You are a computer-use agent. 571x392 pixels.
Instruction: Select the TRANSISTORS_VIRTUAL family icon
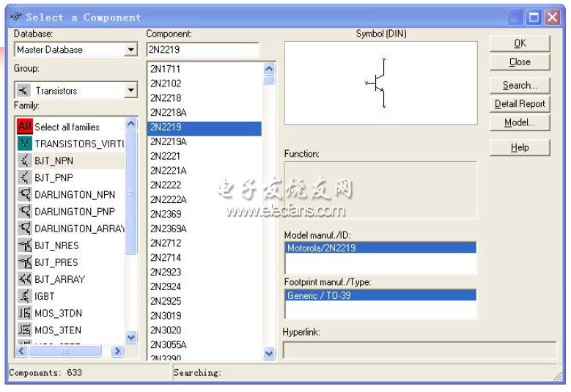[24, 144]
